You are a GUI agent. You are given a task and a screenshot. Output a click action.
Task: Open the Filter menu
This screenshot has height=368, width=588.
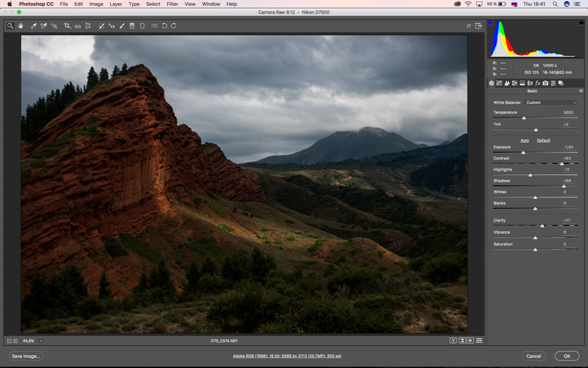click(x=172, y=4)
